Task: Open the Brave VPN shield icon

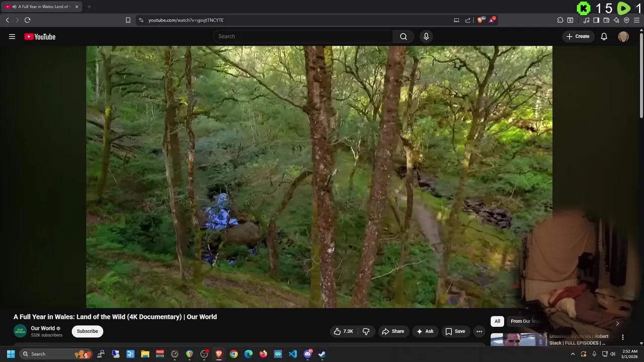Action: tap(626, 20)
